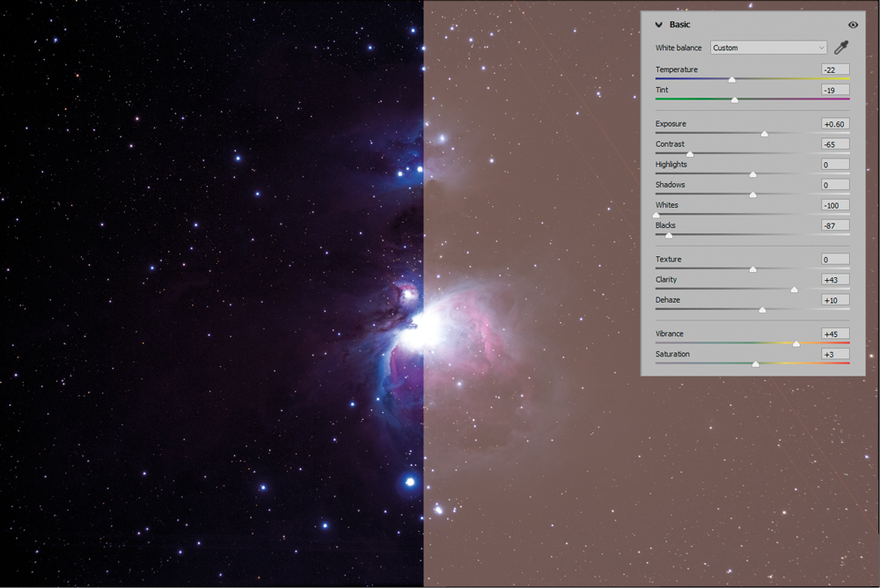
Task: Select the Whites value field -100
Action: pyautogui.click(x=835, y=205)
